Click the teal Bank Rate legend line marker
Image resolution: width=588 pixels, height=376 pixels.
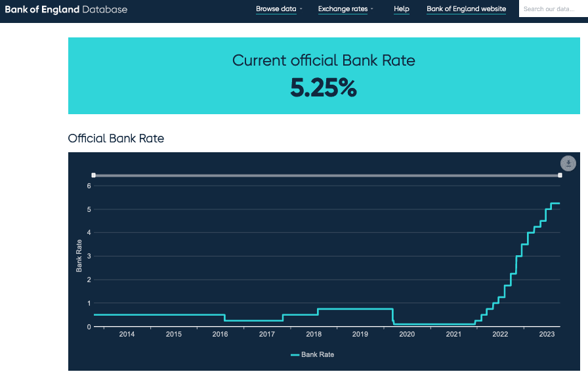(295, 355)
